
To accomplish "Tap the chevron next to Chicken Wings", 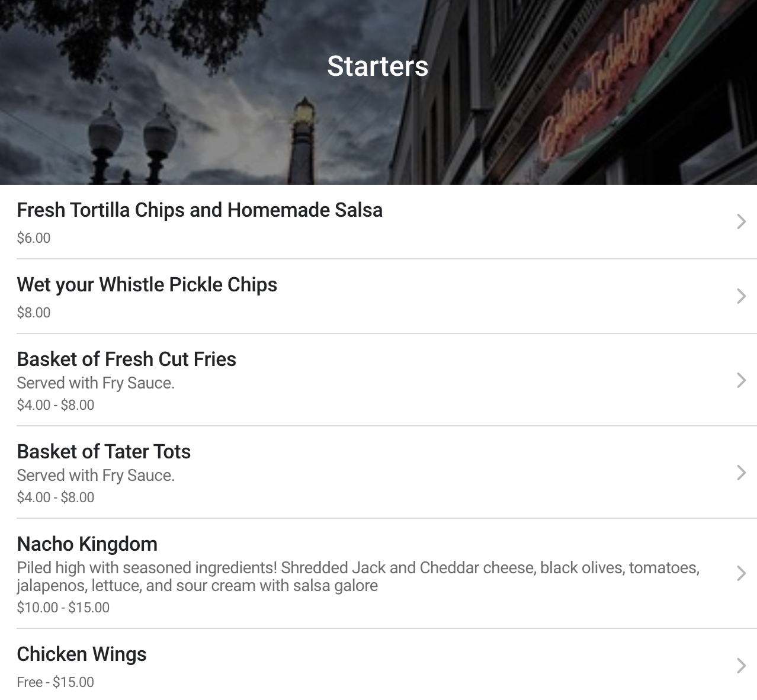I will [741, 666].
